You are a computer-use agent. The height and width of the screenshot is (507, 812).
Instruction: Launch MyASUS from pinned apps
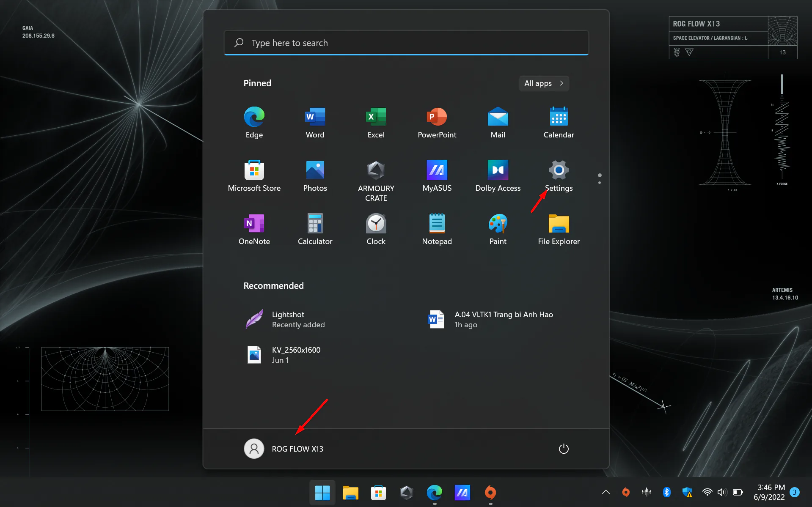click(437, 176)
